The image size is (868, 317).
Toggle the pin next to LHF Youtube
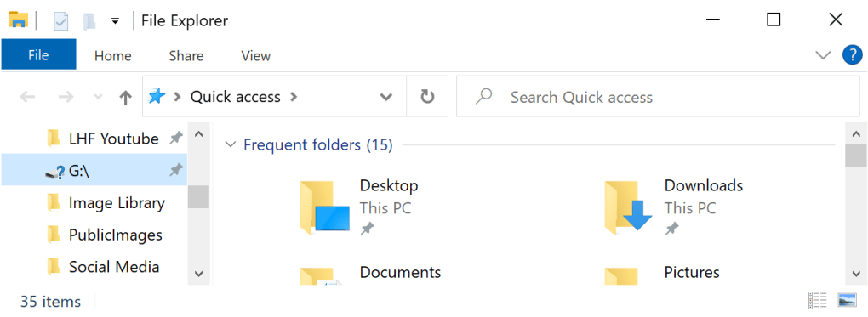(x=175, y=139)
